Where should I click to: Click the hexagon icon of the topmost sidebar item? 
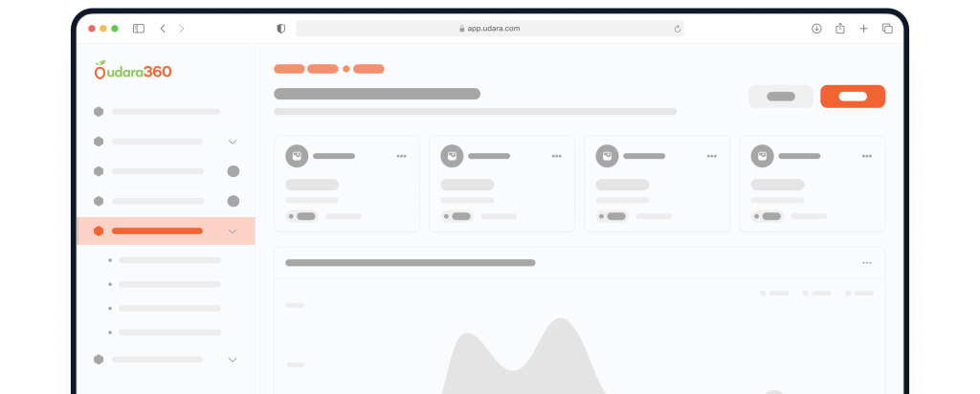pyautogui.click(x=99, y=112)
